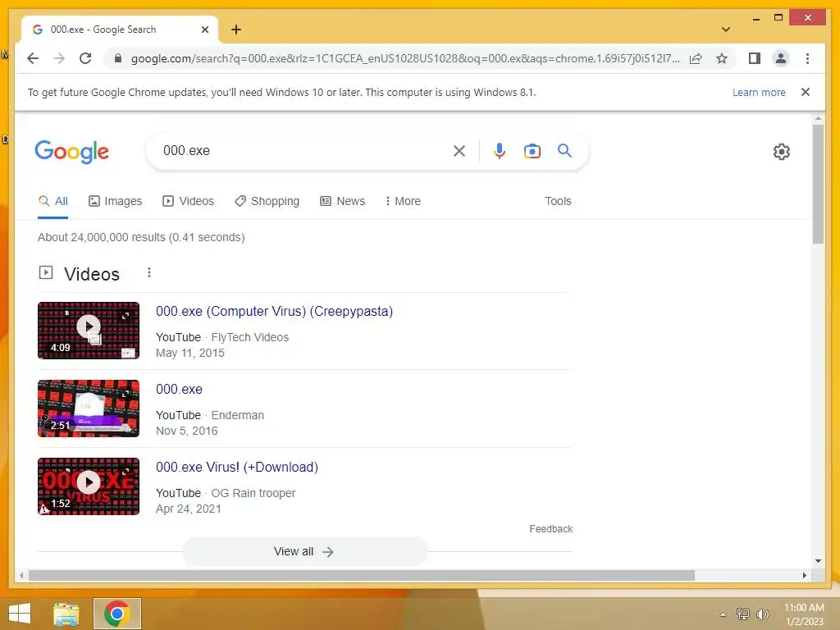The image size is (840, 630).
Task: Click the vertical scrollbar up arrow
Action: [818, 118]
